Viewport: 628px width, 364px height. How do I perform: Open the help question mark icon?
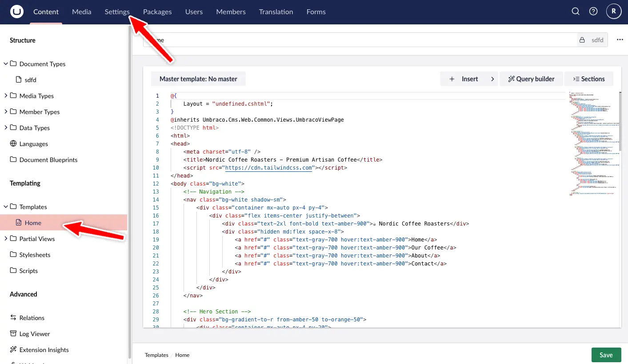tap(593, 12)
